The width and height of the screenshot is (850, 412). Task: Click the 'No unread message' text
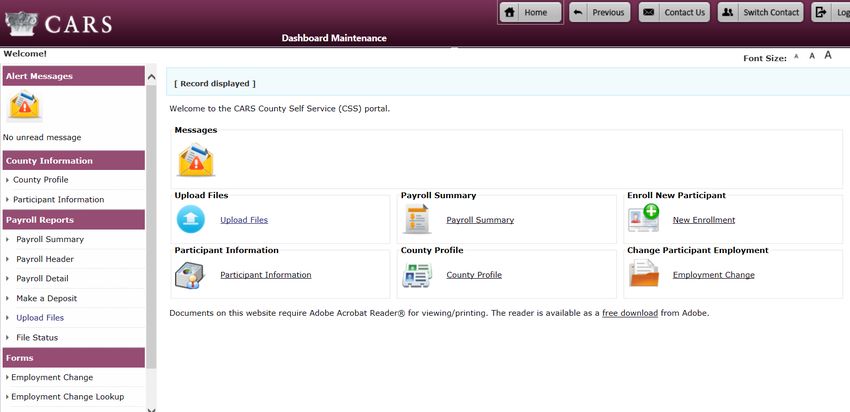[x=42, y=138]
